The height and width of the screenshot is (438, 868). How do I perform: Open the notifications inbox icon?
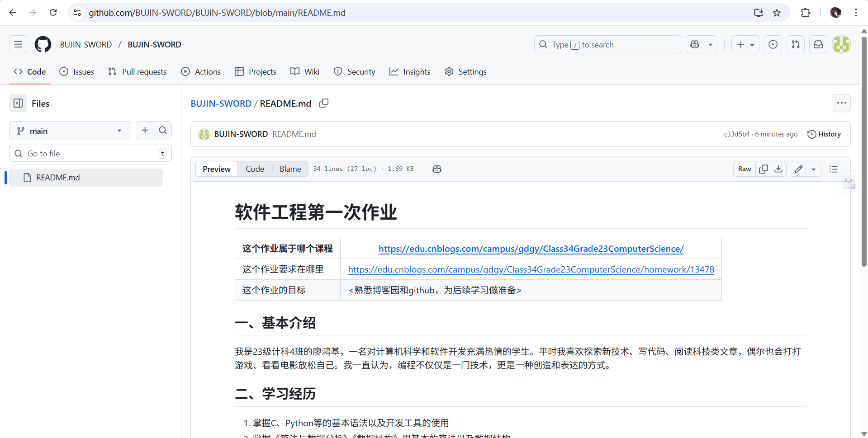pyautogui.click(x=818, y=44)
